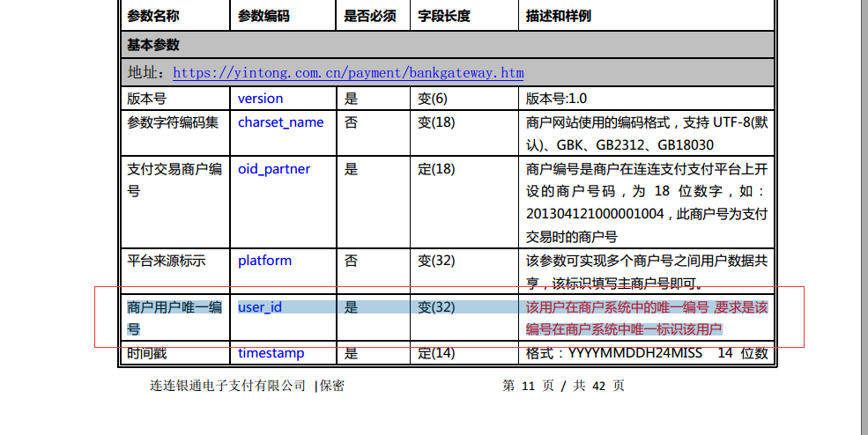The height and width of the screenshot is (435, 868).
Task: Click the 定(18) field length cell
Action: coord(436,169)
